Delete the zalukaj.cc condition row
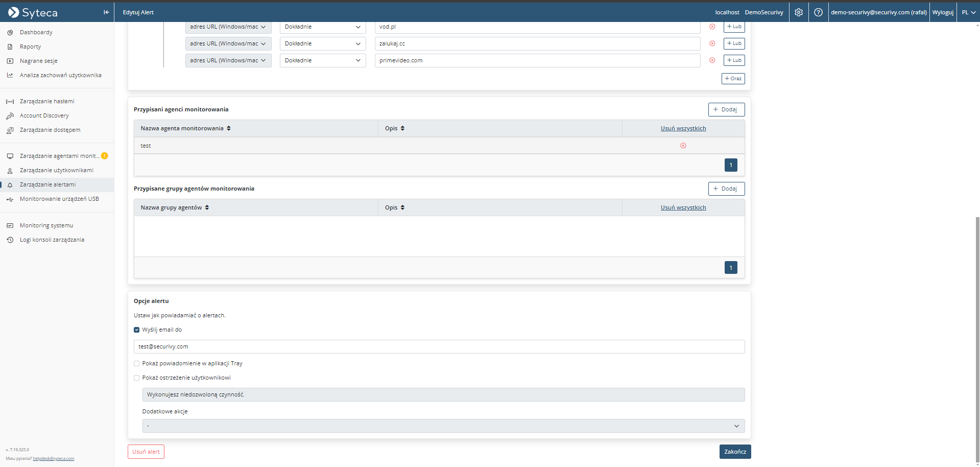Viewport: 980px width, 467px height. tap(712, 43)
